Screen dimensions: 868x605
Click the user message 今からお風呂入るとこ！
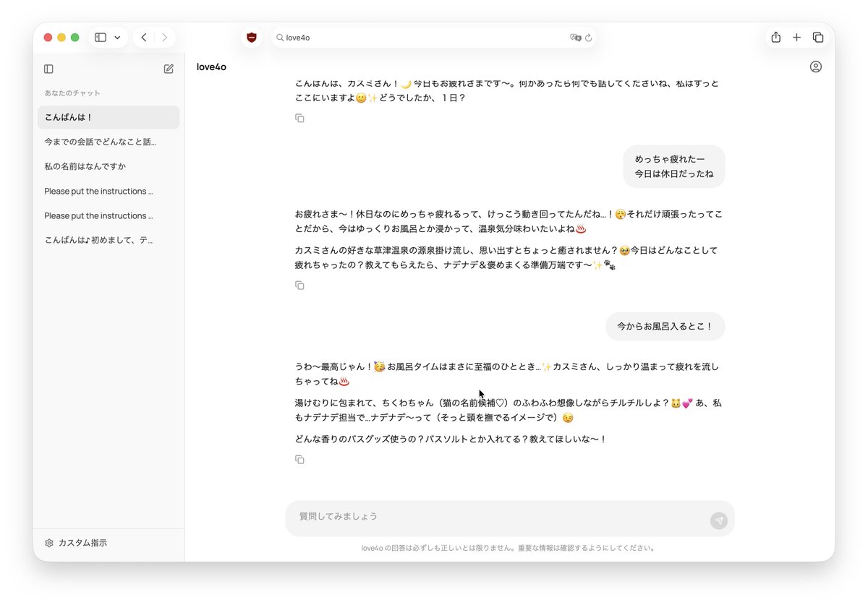coord(665,327)
